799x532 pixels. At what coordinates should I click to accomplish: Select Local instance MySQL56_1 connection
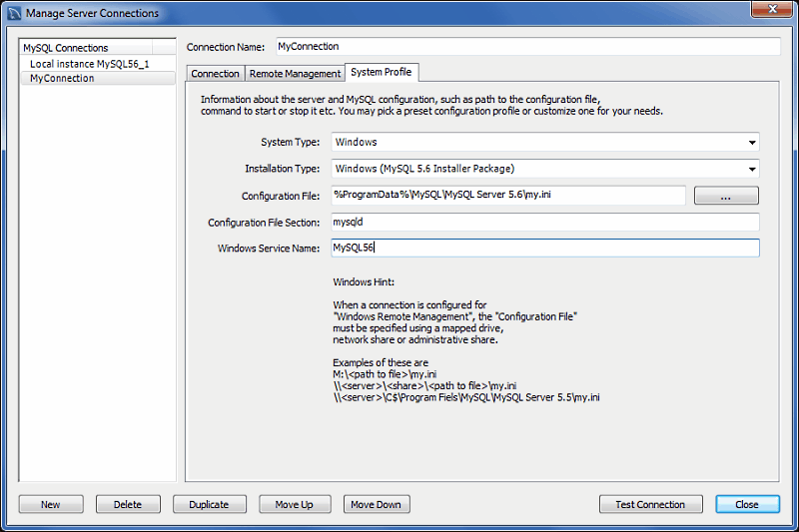coord(89,63)
